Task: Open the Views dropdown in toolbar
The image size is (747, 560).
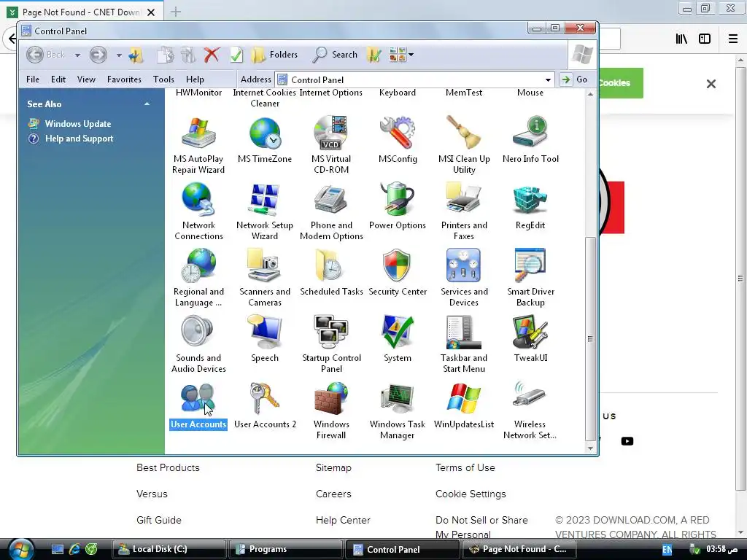Action: [x=401, y=55]
